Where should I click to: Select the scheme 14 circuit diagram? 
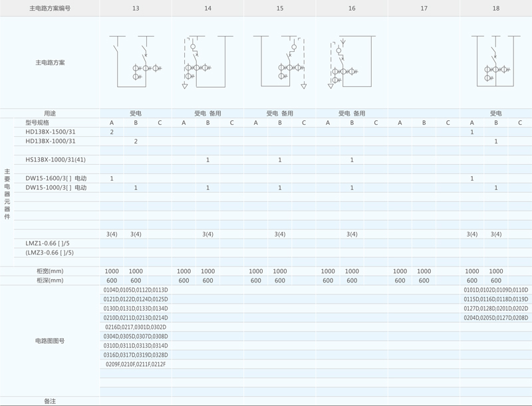[x=207, y=62]
